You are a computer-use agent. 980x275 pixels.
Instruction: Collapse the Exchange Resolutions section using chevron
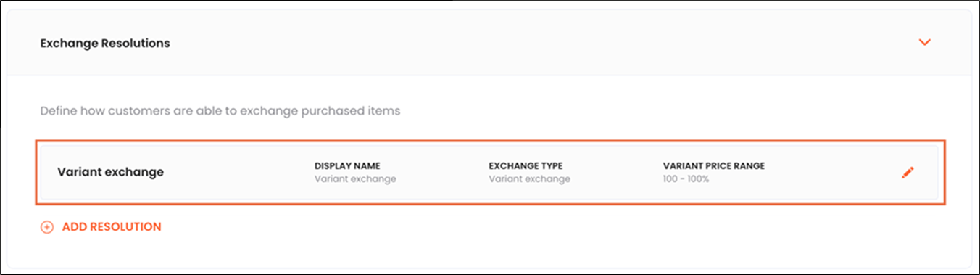pyautogui.click(x=924, y=43)
